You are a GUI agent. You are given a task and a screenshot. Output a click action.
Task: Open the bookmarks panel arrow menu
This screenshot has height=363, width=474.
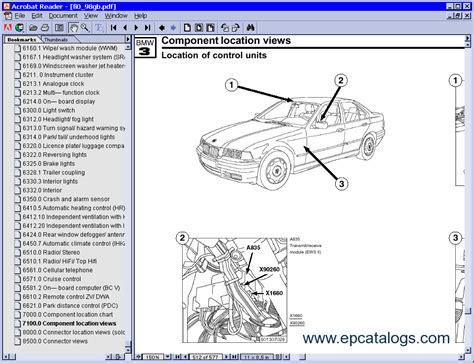128,39
